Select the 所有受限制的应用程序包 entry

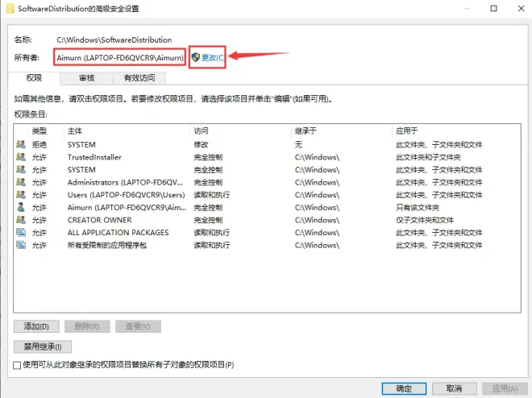point(107,245)
